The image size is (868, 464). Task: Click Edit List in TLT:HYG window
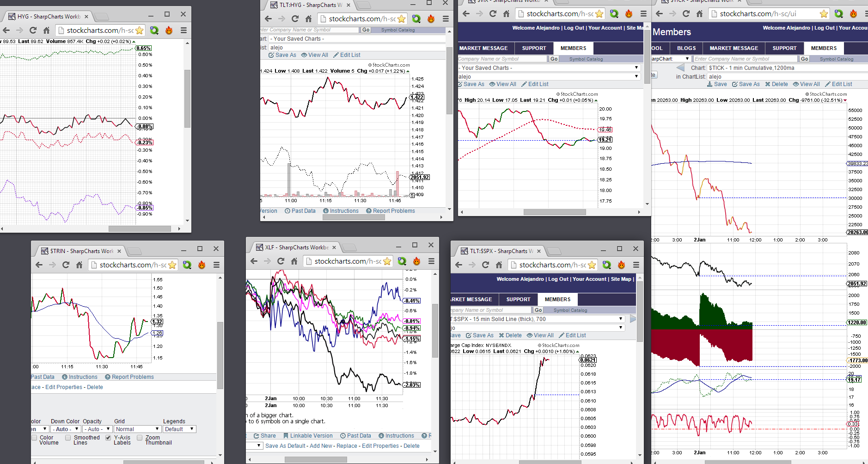click(x=347, y=55)
